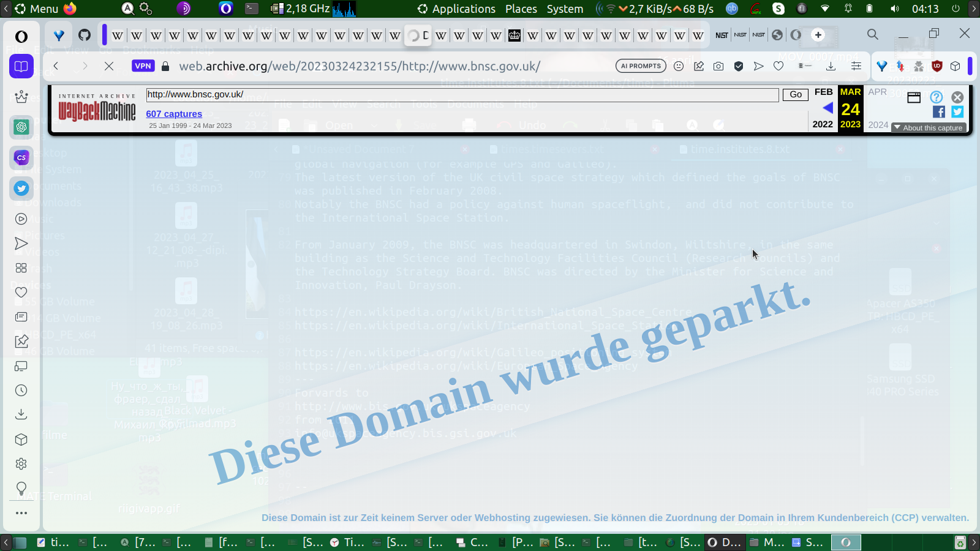Click the AI PROMPTS button

[641, 66]
